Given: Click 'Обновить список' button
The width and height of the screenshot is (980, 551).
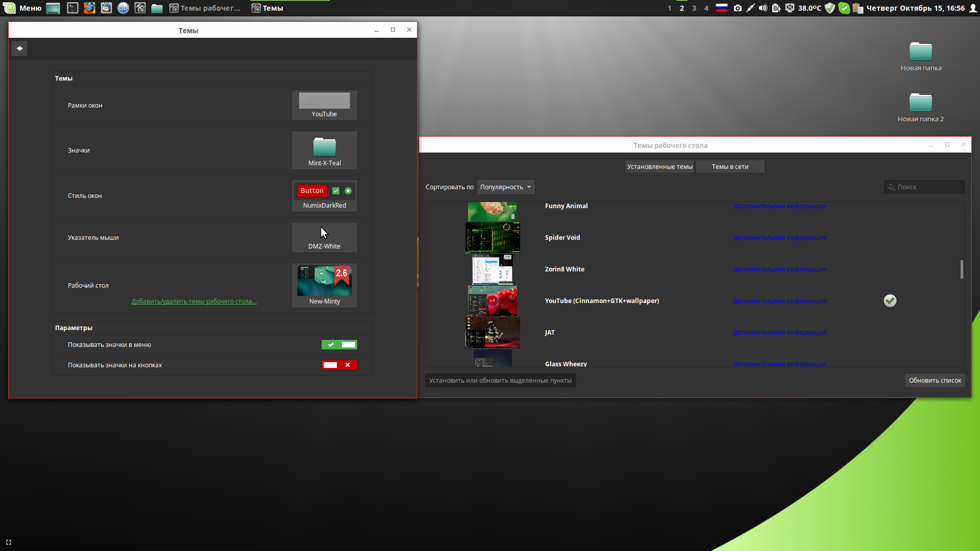Looking at the screenshot, I should [934, 381].
